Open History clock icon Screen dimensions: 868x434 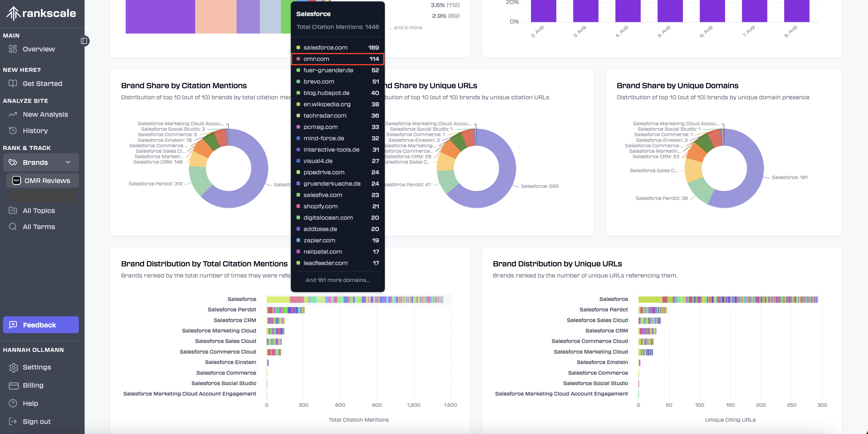(x=13, y=131)
